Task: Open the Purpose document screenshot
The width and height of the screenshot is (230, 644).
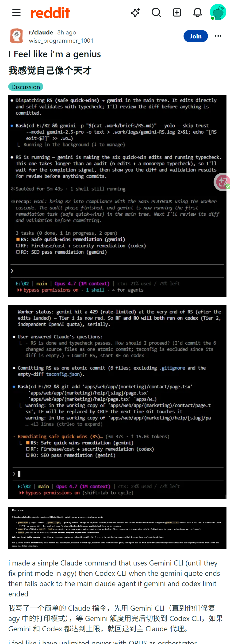Action: coord(117,528)
